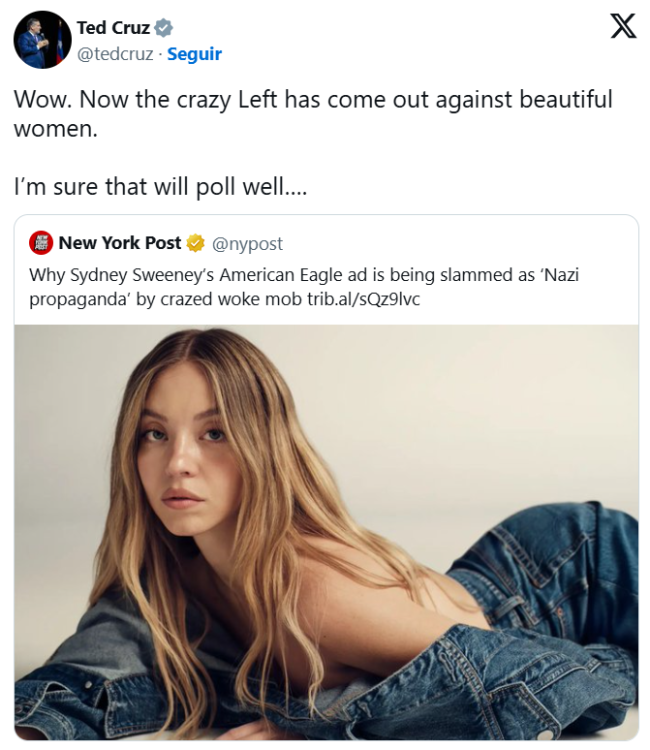Image resolution: width=650 pixels, height=750 pixels.
Task: Open the New York Post account name
Action: pyautogui.click(x=120, y=243)
